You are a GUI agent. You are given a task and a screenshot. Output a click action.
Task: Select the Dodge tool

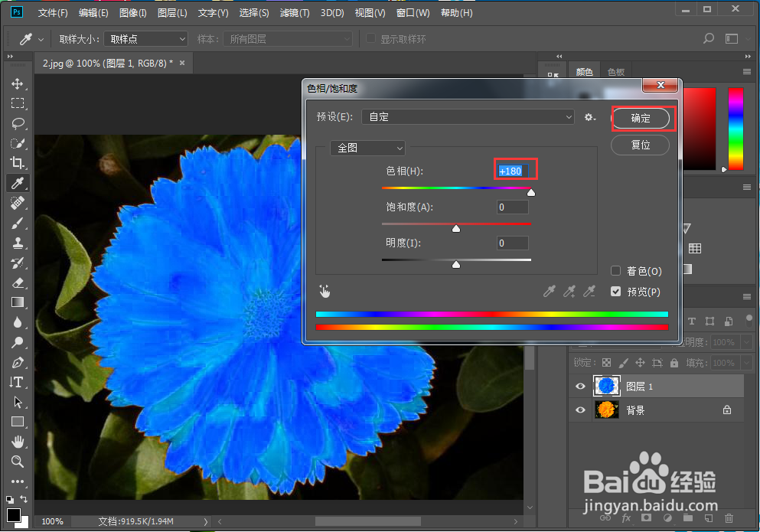pyautogui.click(x=18, y=342)
